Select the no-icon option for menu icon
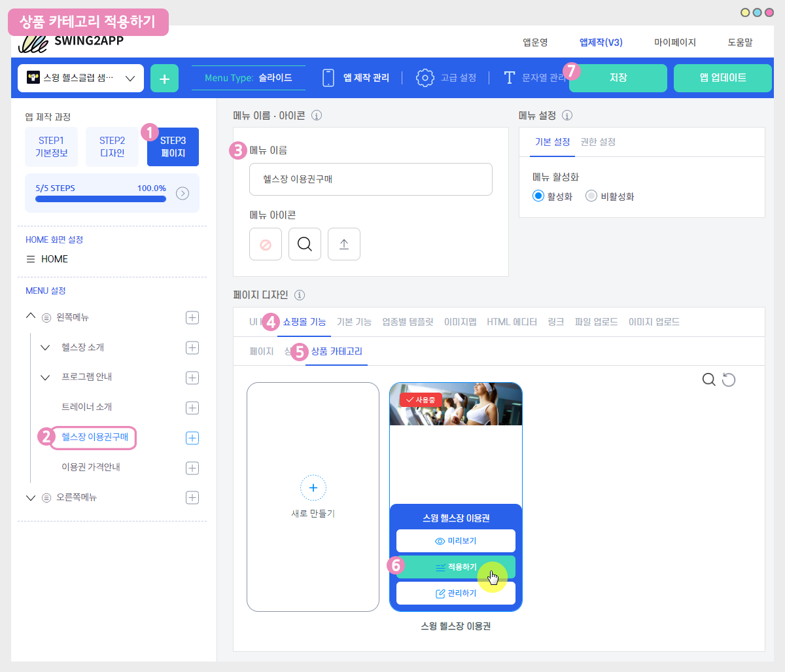 click(x=266, y=244)
